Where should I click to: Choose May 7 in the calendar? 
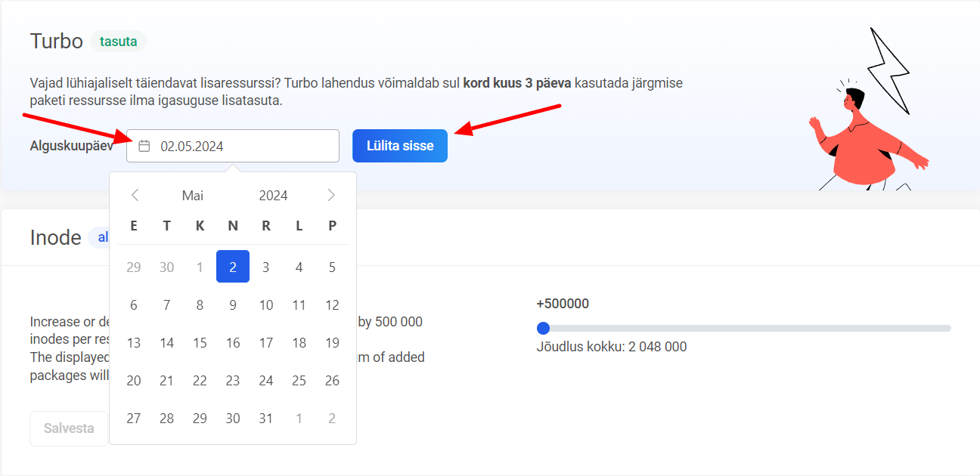pyautogui.click(x=167, y=305)
